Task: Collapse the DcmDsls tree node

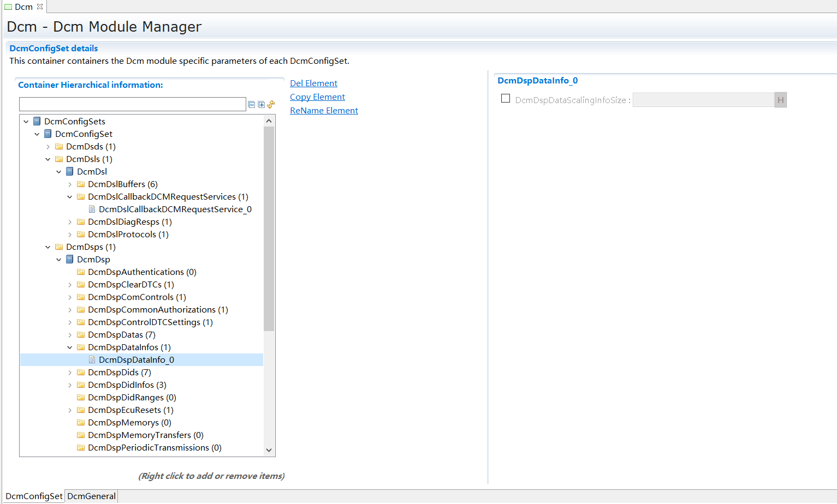Action: pyautogui.click(x=48, y=159)
